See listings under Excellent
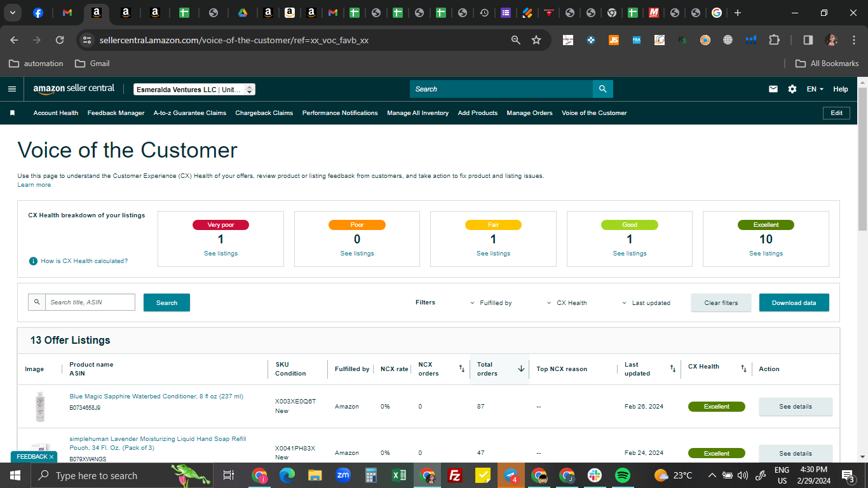Viewport: 868px width, 488px height. click(766, 254)
